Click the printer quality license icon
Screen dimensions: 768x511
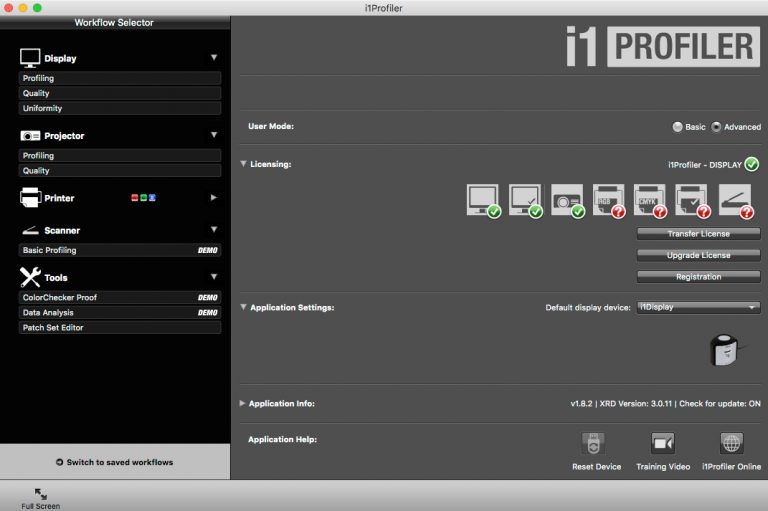(693, 201)
